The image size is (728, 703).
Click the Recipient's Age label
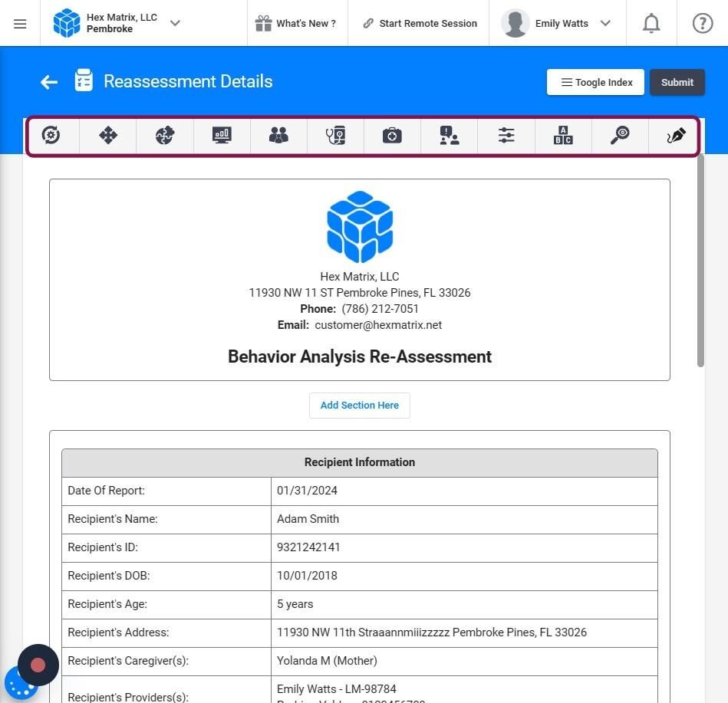(107, 603)
